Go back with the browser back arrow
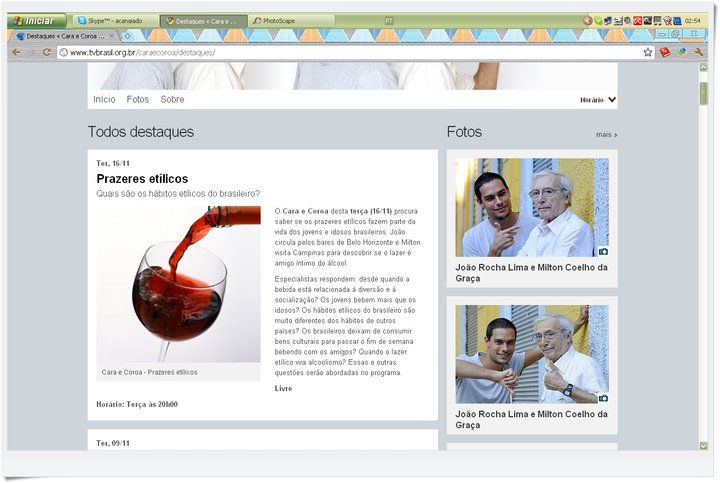The image size is (720, 483). 16,52
